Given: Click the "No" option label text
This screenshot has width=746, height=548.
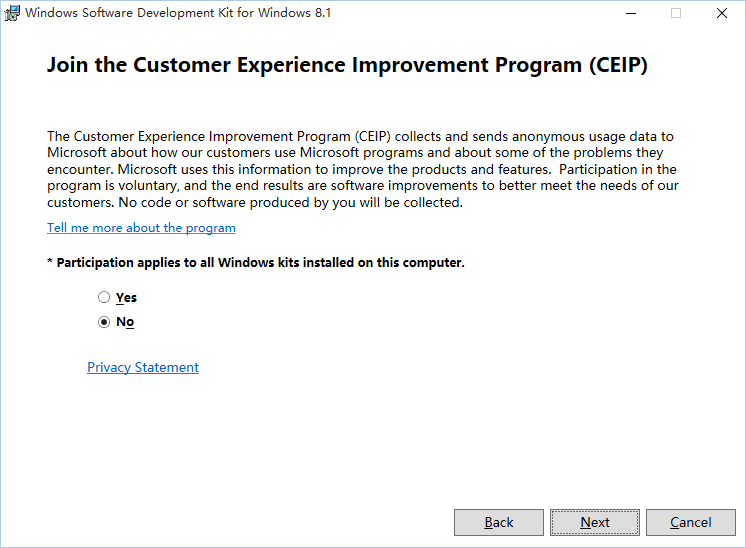Looking at the screenshot, I should pyautogui.click(x=125, y=322).
